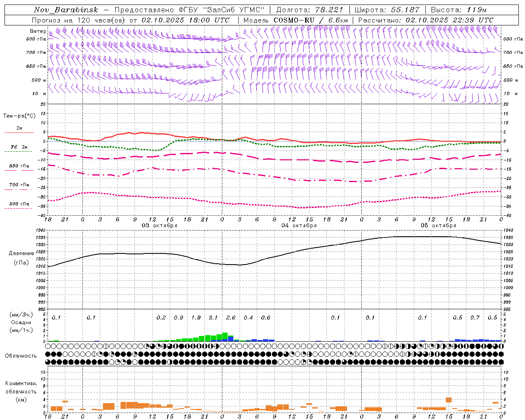
Task: Click the '04 октября' date label
Action: coord(299,225)
